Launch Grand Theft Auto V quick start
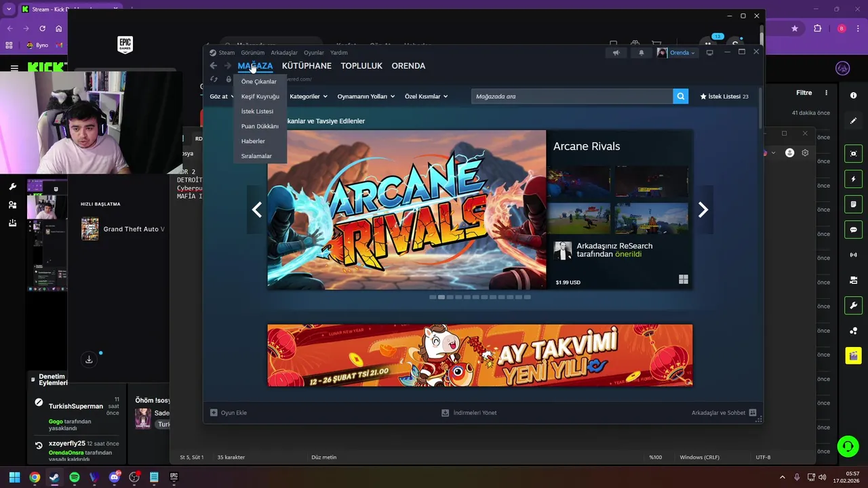Image resolution: width=868 pixels, height=488 pixels. pos(122,229)
